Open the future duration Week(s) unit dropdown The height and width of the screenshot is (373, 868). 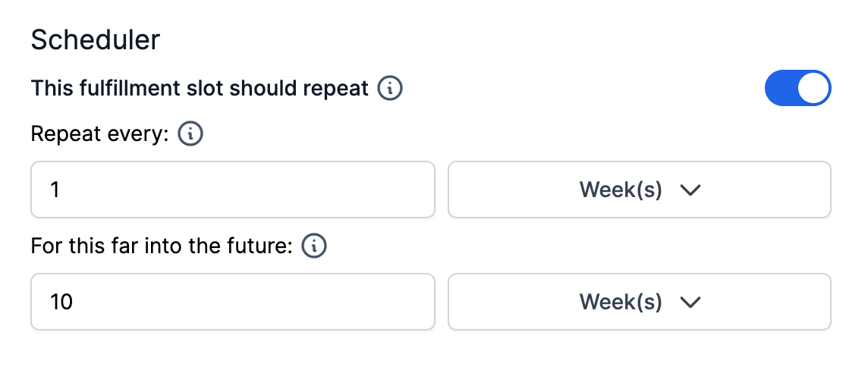coord(639,302)
